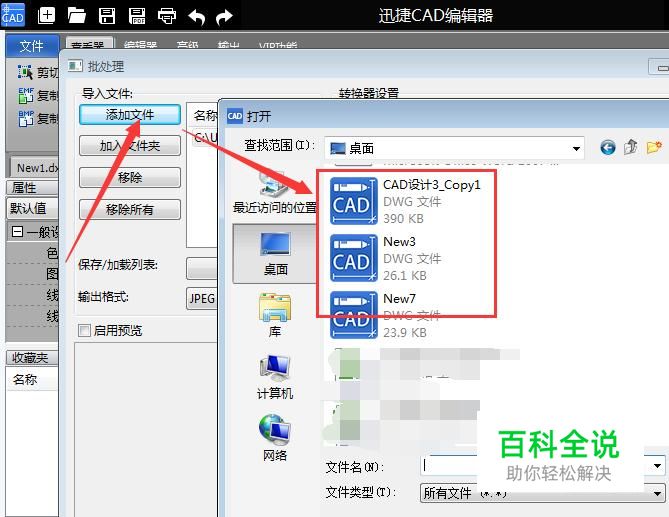Open the 文件 menu tab

click(32, 46)
